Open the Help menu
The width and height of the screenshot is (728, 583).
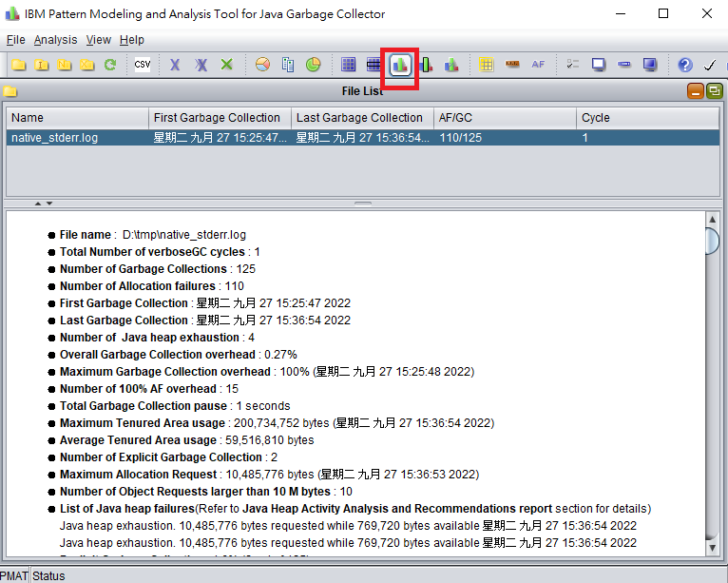coord(132,40)
